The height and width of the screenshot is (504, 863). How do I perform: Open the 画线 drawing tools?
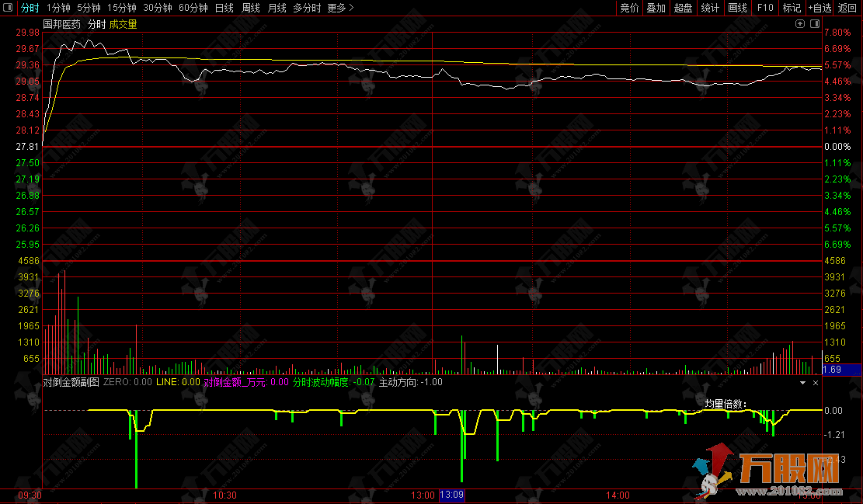coord(737,8)
